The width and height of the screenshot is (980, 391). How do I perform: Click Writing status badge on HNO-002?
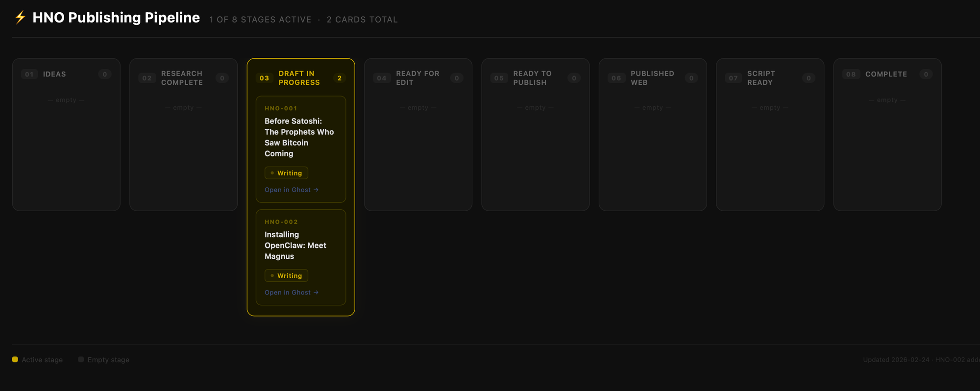click(286, 276)
